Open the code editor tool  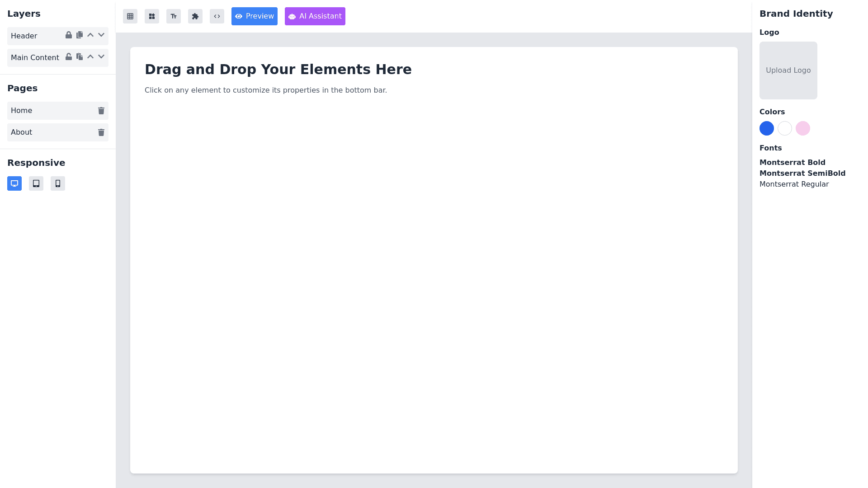[x=217, y=16]
